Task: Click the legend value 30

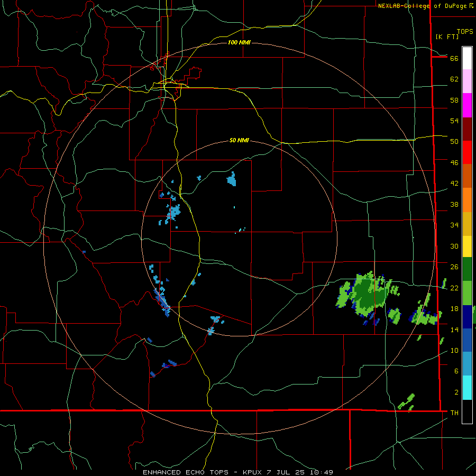Action: [x=454, y=246]
